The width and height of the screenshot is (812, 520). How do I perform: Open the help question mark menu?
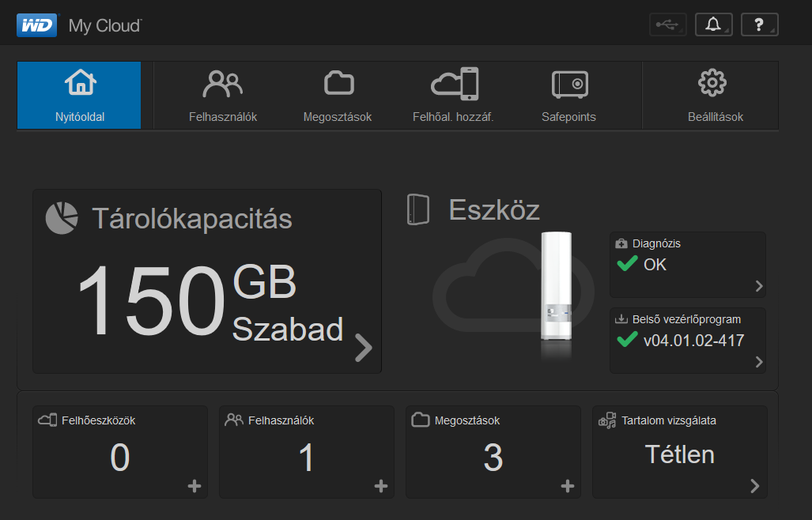[759, 24]
